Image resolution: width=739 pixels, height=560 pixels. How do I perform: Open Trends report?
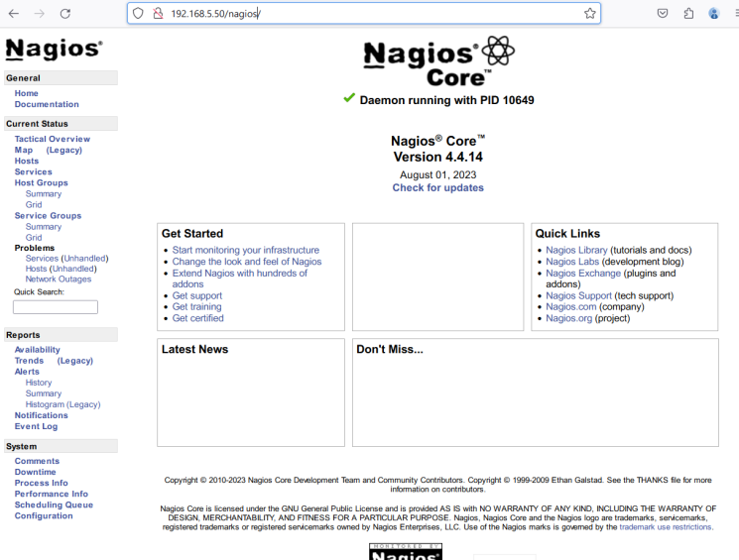[x=29, y=361]
